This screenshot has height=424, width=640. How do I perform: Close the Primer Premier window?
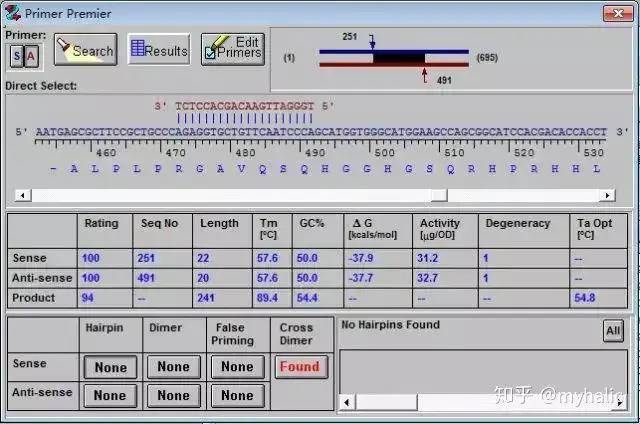tap(618, 13)
